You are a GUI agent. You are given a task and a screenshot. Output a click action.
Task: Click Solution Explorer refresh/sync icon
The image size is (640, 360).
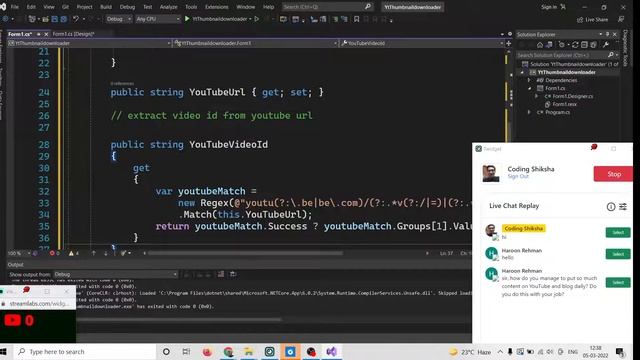(575, 45)
